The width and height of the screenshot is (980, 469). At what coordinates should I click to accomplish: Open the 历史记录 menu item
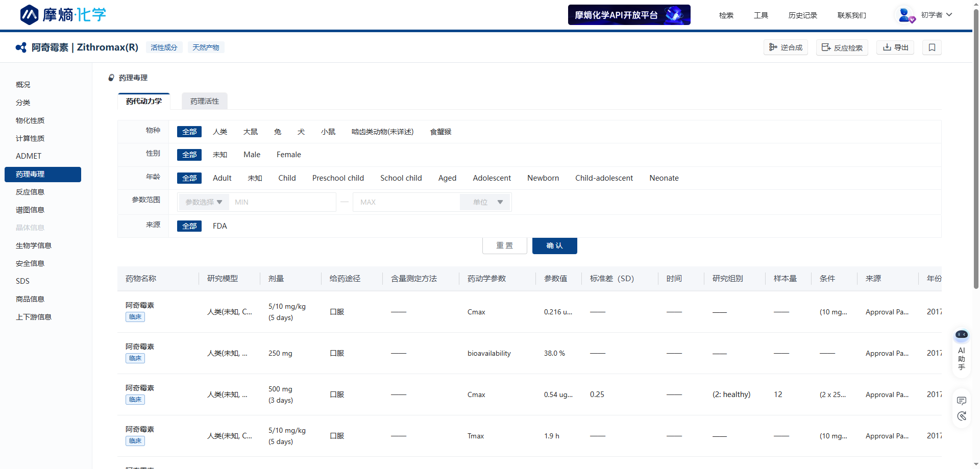pyautogui.click(x=803, y=15)
